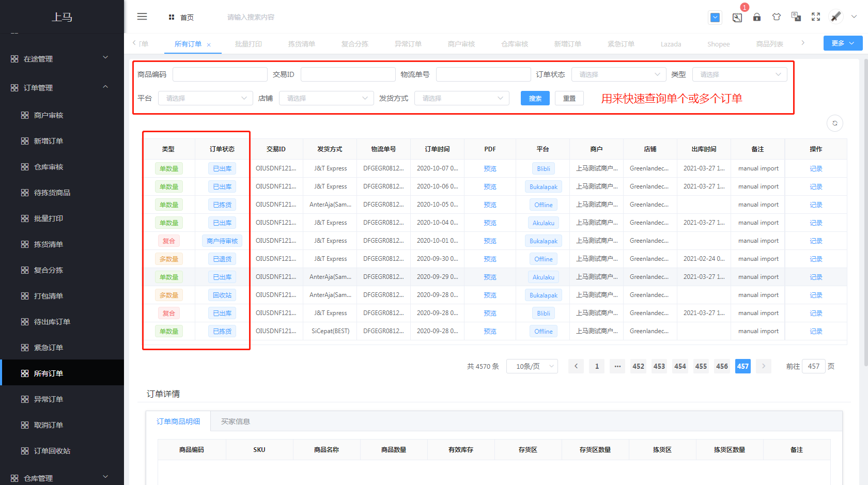
Task: Click 紧急订单 sidebar icon
Action: [x=25, y=348]
